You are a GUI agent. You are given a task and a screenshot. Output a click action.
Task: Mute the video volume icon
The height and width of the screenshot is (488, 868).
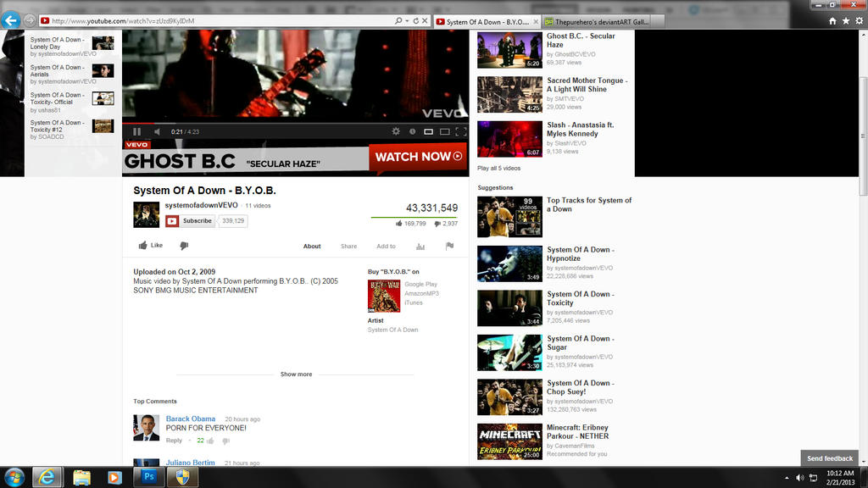pos(157,131)
